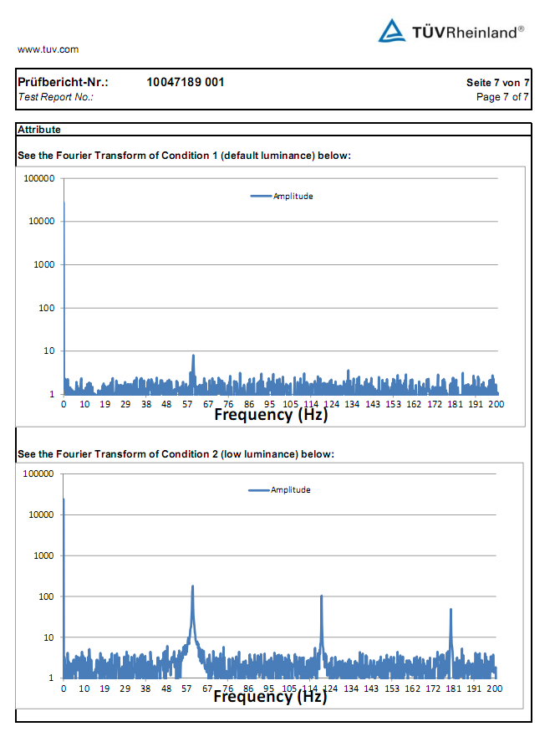Click x-axis label 162 in Condition 2 chart

click(x=412, y=688)
